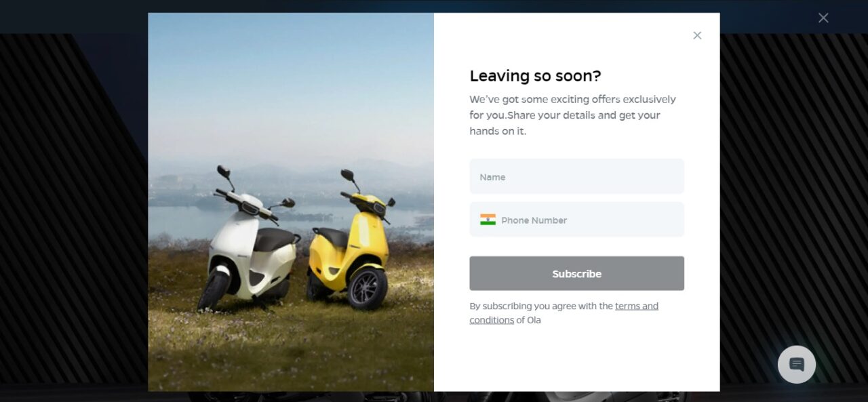The height and width of the screenshot is (402, 868).
Task: Click the white scooter's black seat
Action: [x=275, y=239]
